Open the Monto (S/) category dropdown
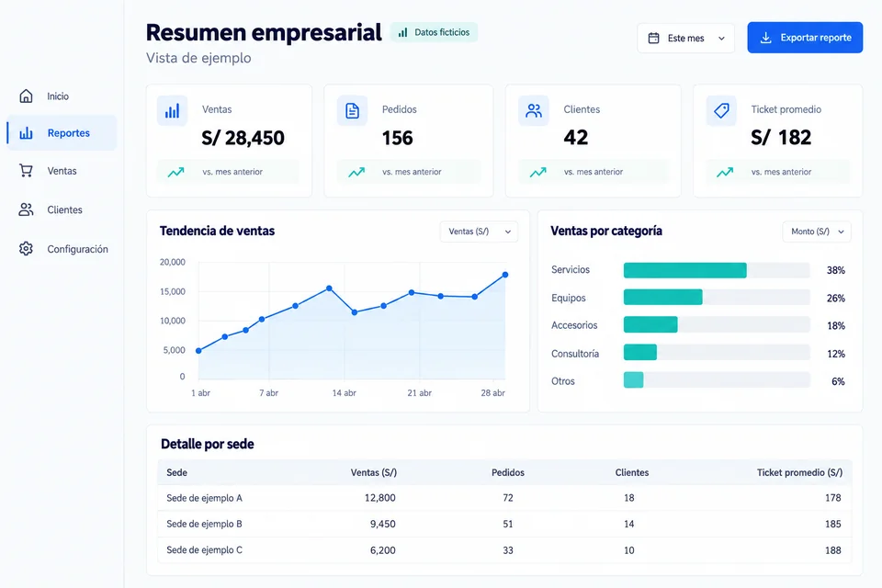882x588 pixels. [x=817, y=232]
